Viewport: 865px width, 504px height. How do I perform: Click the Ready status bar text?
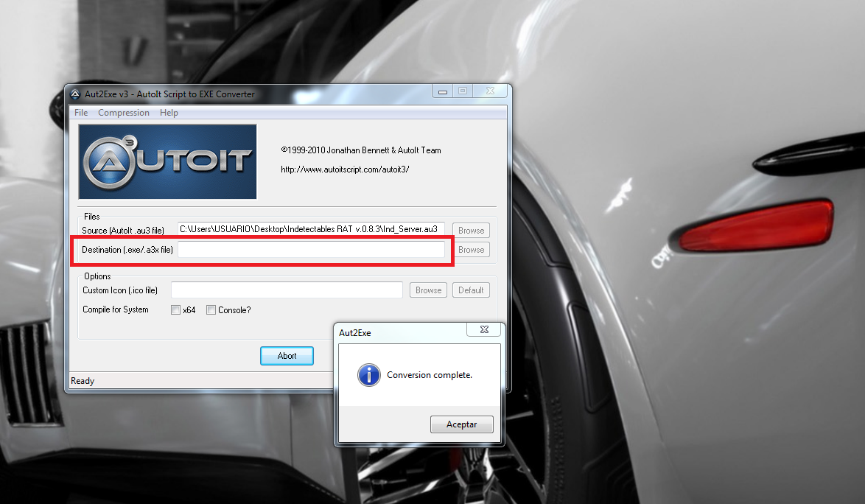(x=83, y=381)
